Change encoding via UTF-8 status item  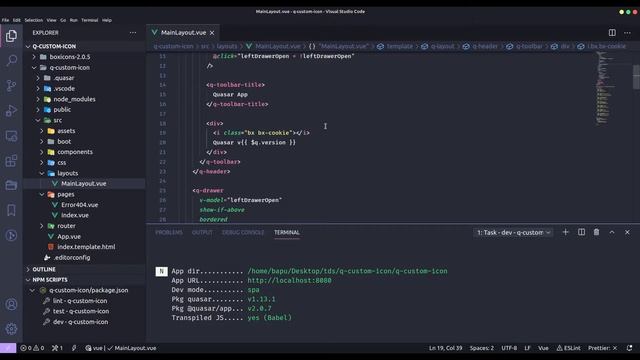pyautogui.click(x=509, y=348)
